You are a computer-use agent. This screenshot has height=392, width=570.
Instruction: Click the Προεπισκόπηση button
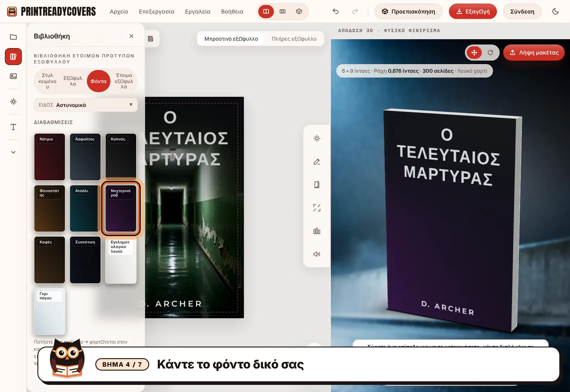tap(409, 11)
